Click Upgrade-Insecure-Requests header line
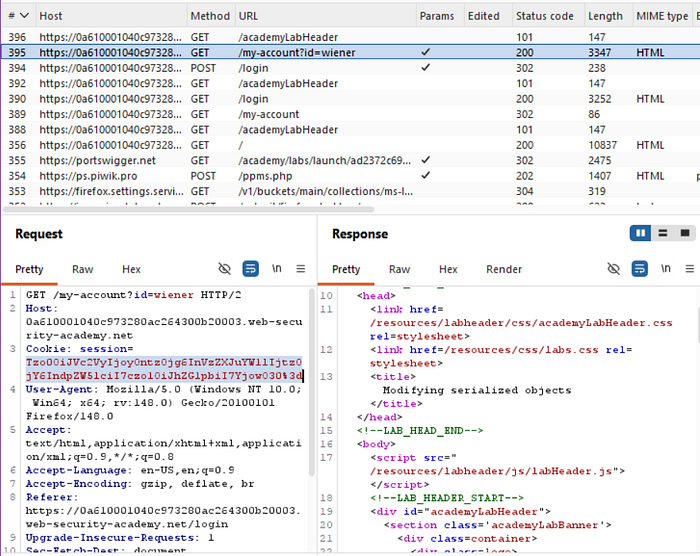 click(120, 537)
